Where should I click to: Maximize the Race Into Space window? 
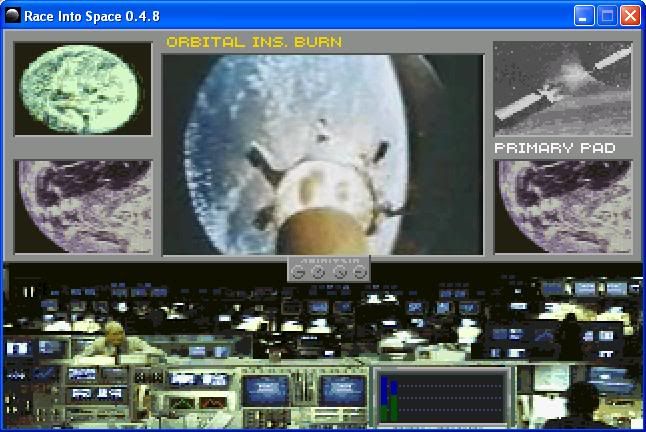pos(607,16)
